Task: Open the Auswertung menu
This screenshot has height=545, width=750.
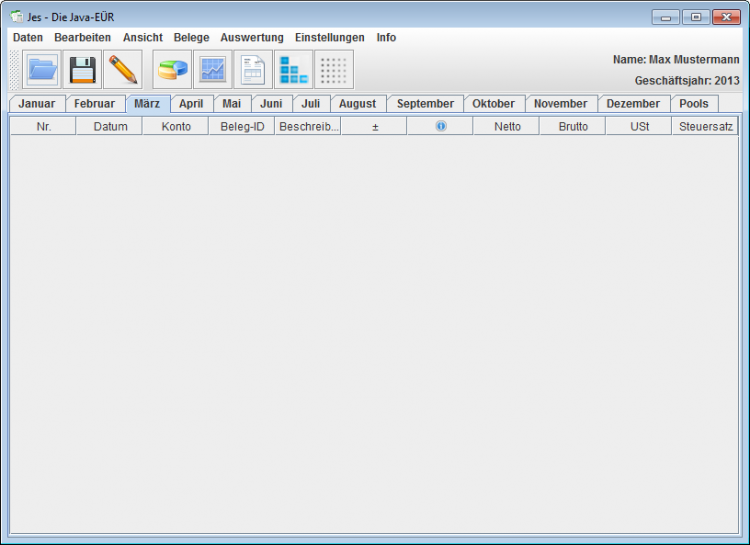Action: pyautogui.click(x=252, y=37)
